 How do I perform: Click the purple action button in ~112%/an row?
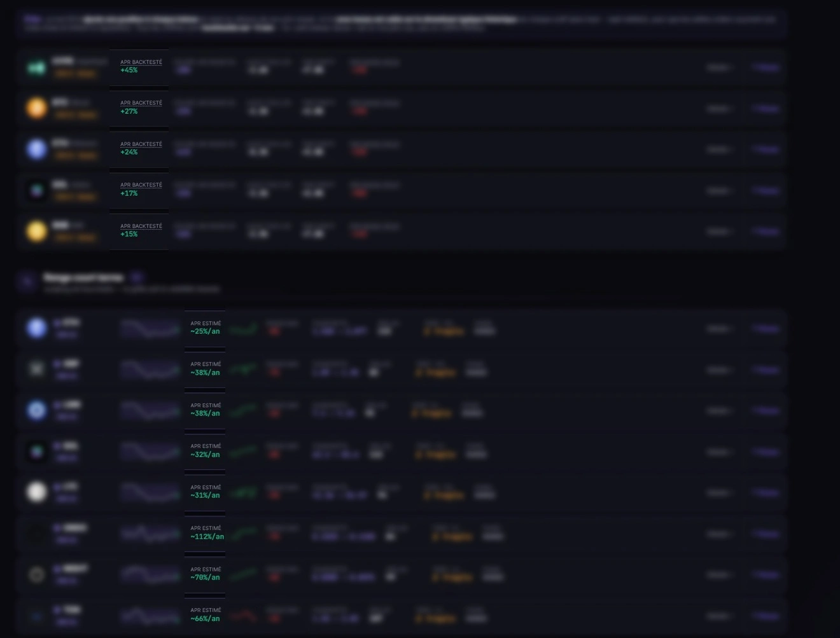tap(766, 534)
